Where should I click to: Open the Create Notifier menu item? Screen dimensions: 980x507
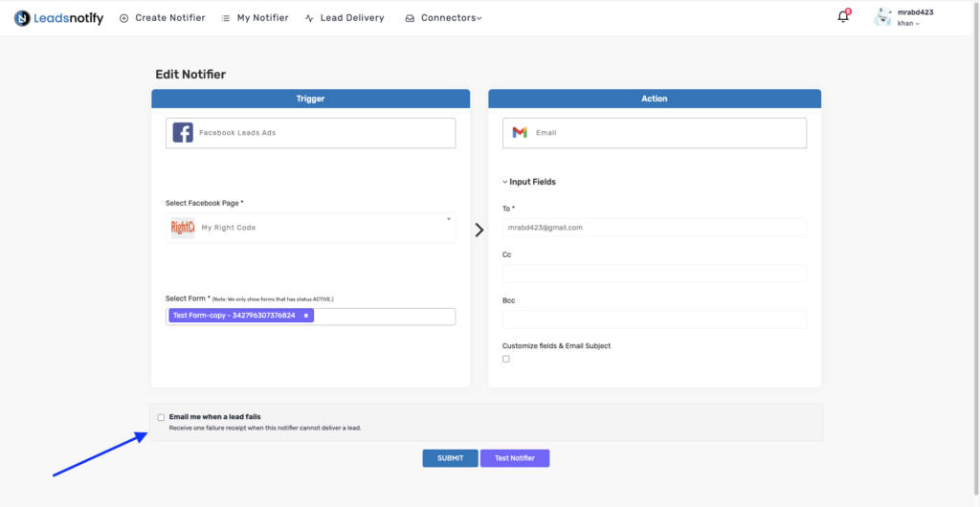[163, 18]
